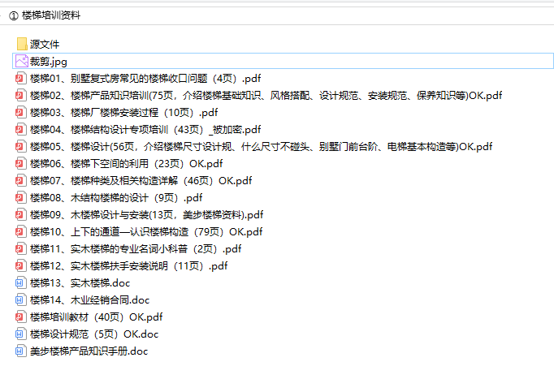This screenshot has height=392, width=554.
Task: Select 楼梯12、实木楼梯扶手安装说明 file name
Action: tap(129, 266)
